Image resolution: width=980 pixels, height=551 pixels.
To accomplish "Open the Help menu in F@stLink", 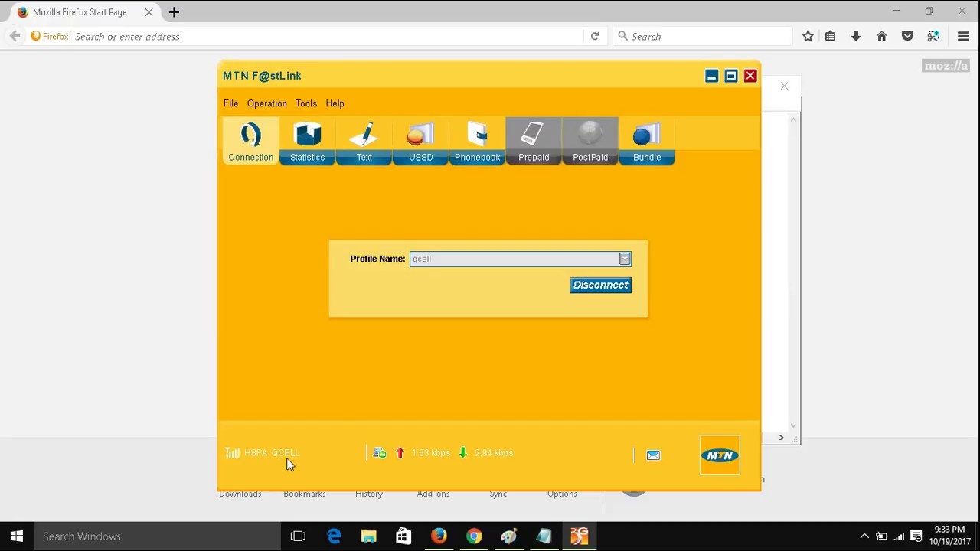I will pos(335,103).
